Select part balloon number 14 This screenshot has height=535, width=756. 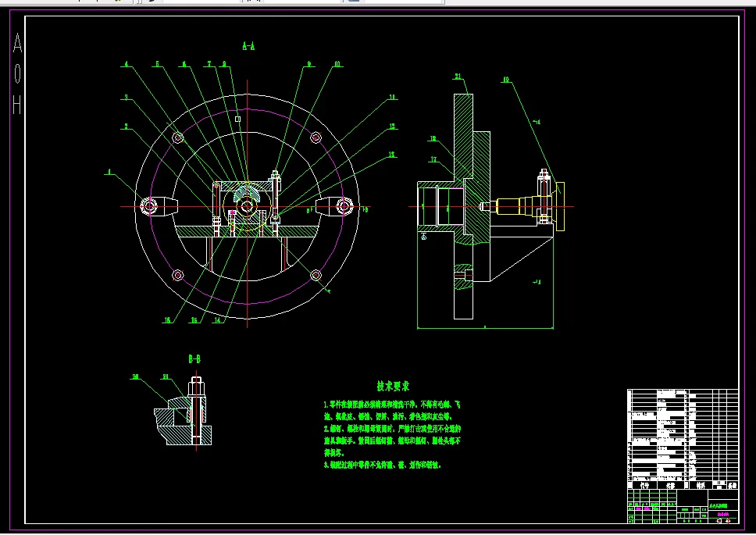(217, 320)
